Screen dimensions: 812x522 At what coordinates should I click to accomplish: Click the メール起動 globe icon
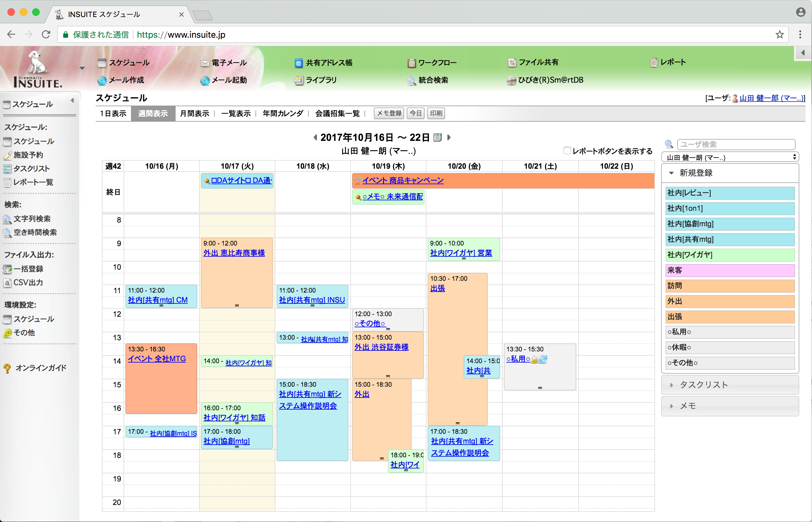point(204,80)
